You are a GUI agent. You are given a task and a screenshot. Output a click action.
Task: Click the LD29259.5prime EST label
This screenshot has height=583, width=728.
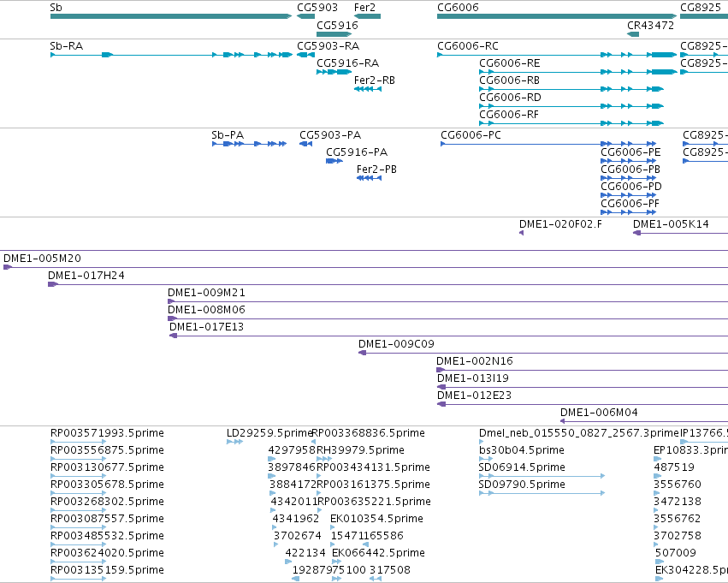pos(269,433)
